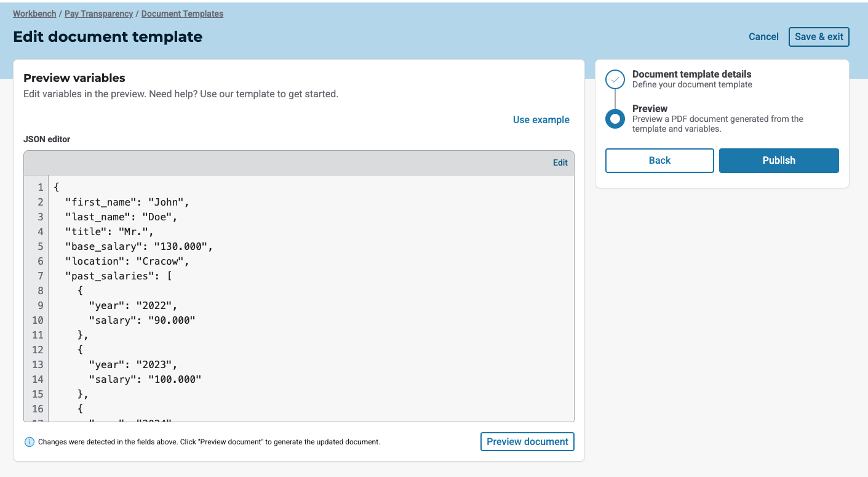Click the "past_salaries" array line

[x=118, y=276]
